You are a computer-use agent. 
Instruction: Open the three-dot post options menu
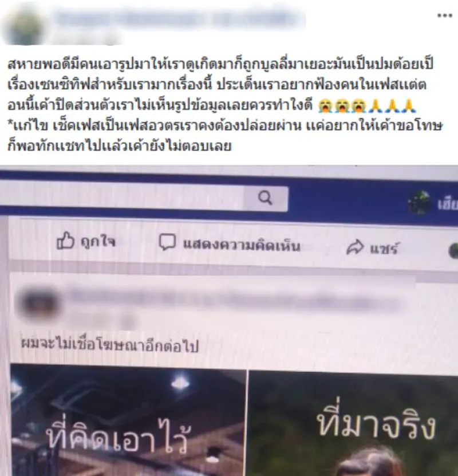[x=445, y=15]
